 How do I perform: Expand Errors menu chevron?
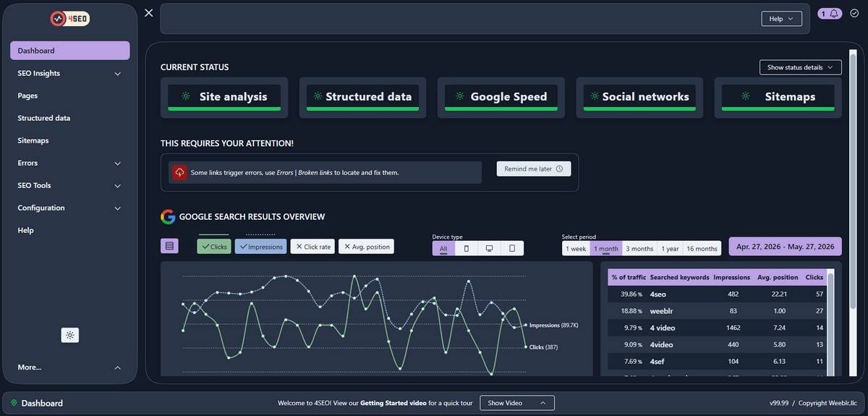tap(118, 164)
